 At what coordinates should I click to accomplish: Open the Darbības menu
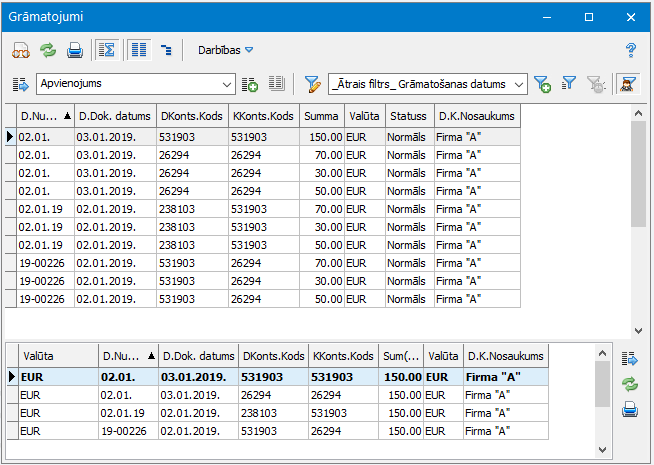coord(225,50)
